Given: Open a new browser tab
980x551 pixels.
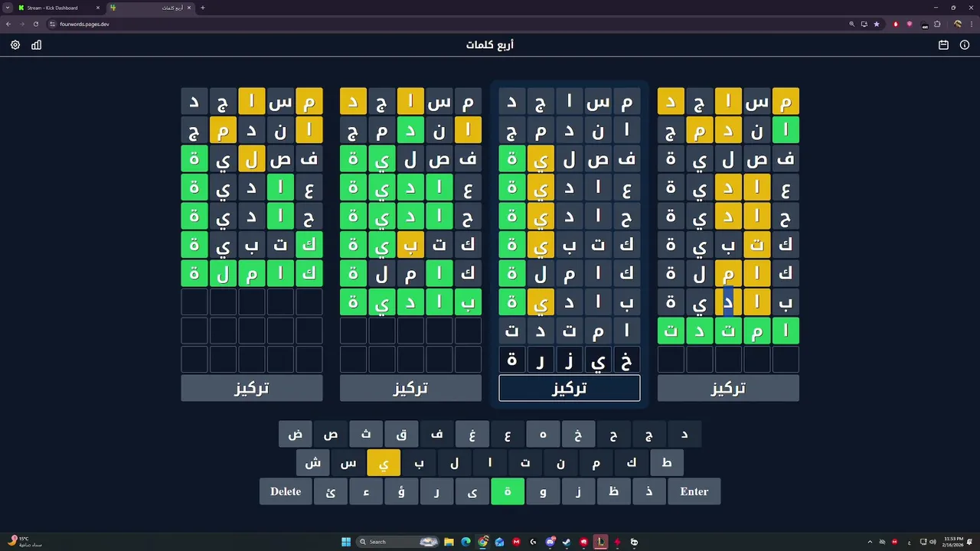Looking at the screenshot, I should [202, 8].
